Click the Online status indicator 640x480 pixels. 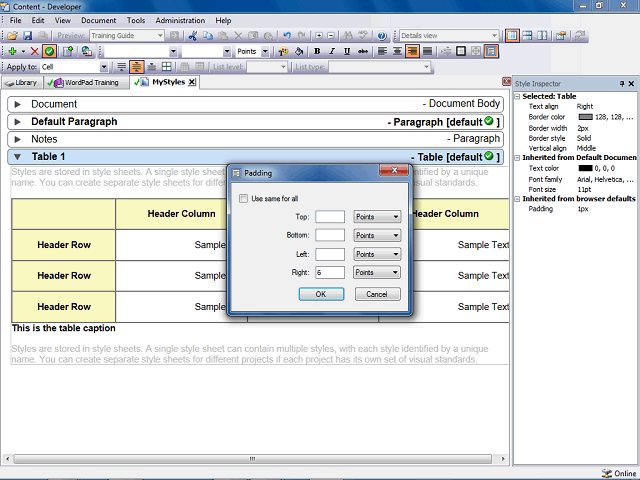(619, 473)
